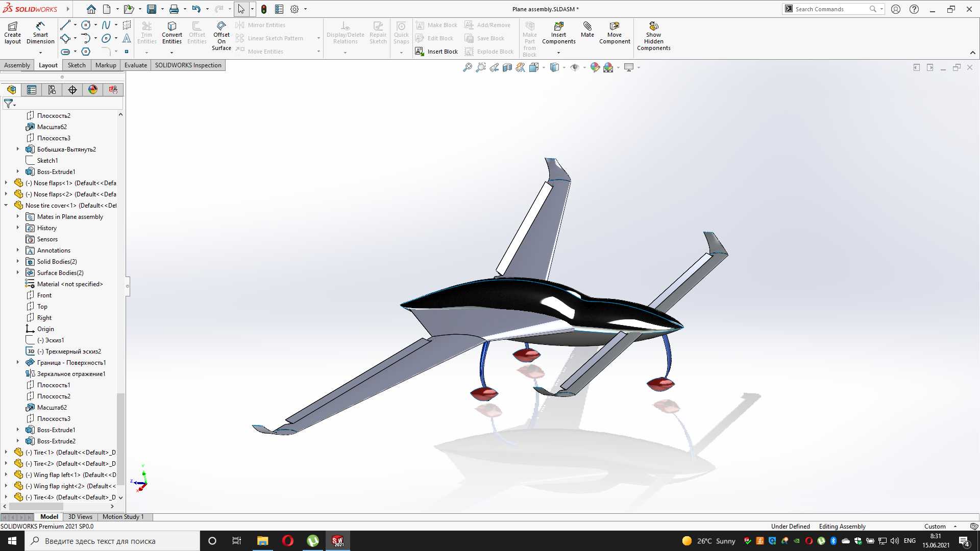
Task: Click Insert Components
Action: point(559,33)
